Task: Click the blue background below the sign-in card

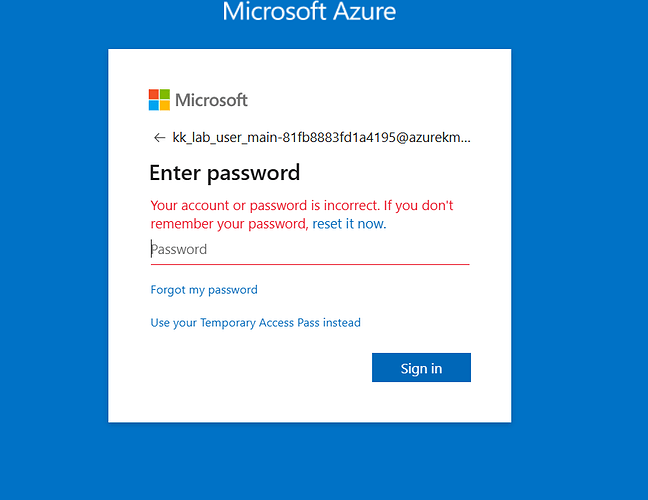Action: coord(310,460)
